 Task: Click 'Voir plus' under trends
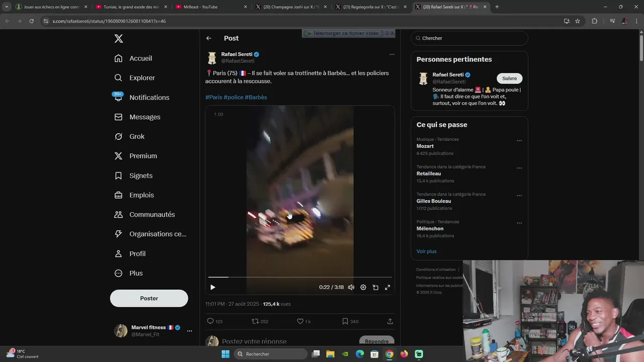click(426, 251)
